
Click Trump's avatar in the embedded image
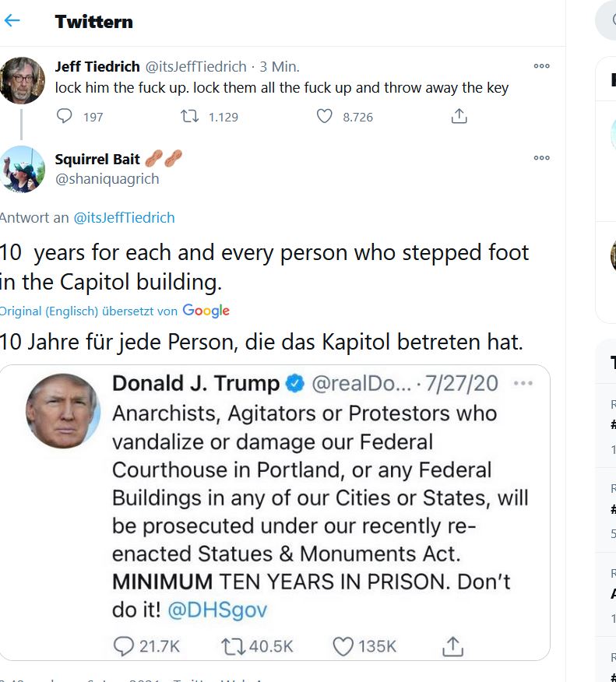(x=63, y=410)
